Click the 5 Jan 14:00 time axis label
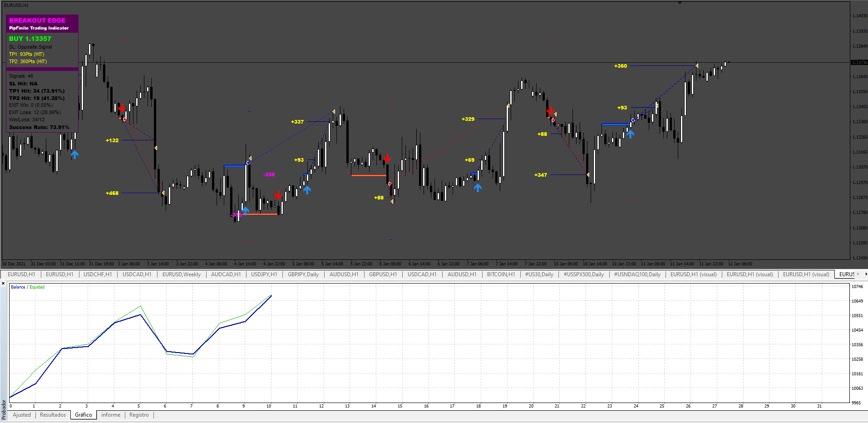868x423 pixels. 332,264
